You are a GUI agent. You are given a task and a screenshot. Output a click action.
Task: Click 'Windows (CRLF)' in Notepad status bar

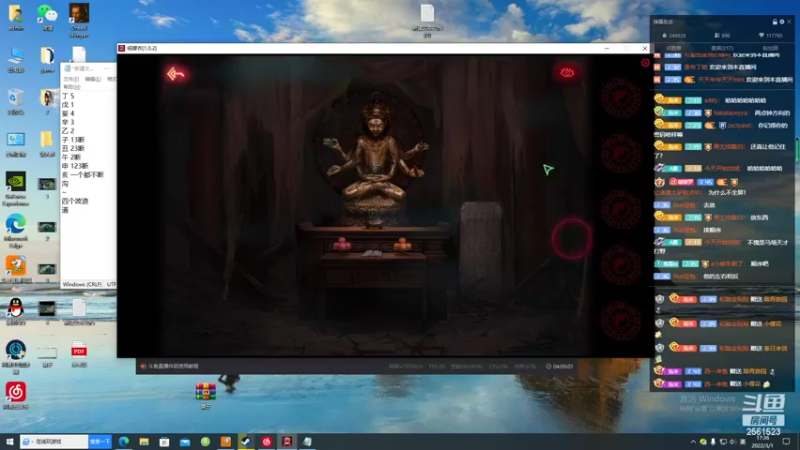[82, 284]
